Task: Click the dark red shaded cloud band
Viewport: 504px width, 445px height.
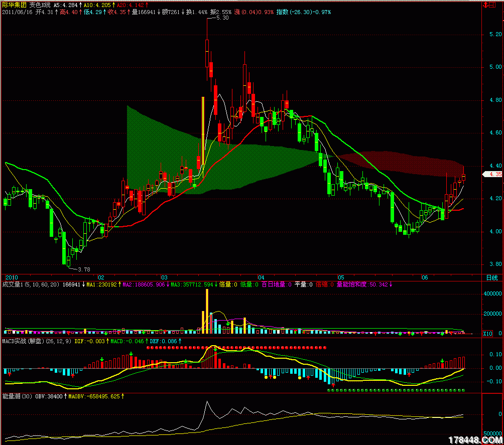Action: pos(402,164)
